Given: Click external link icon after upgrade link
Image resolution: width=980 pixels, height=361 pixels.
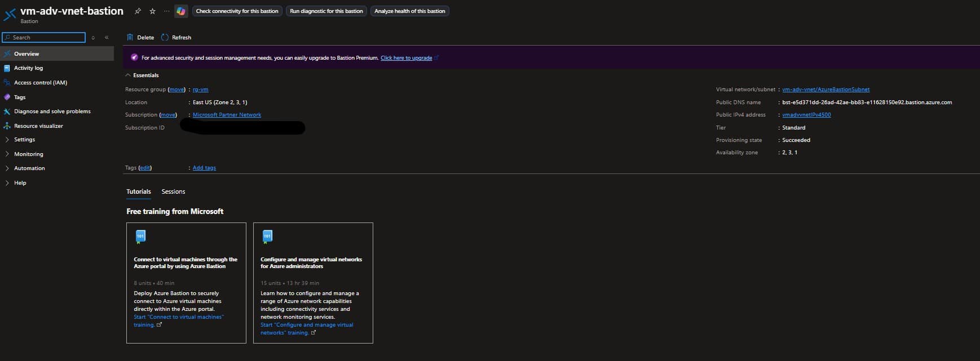Looking at the screenshot, I should click(x=436, y=57).
